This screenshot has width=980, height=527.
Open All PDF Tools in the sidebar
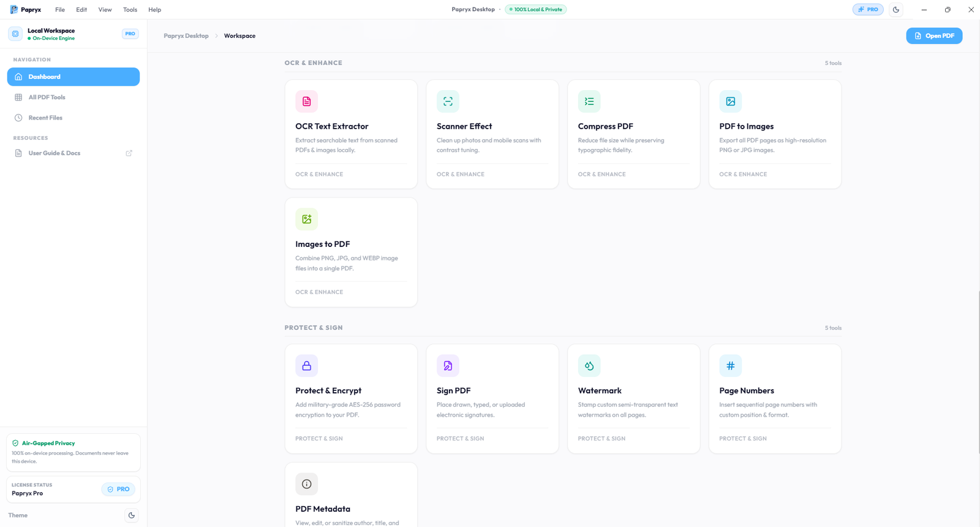click(x=73, y=97)
